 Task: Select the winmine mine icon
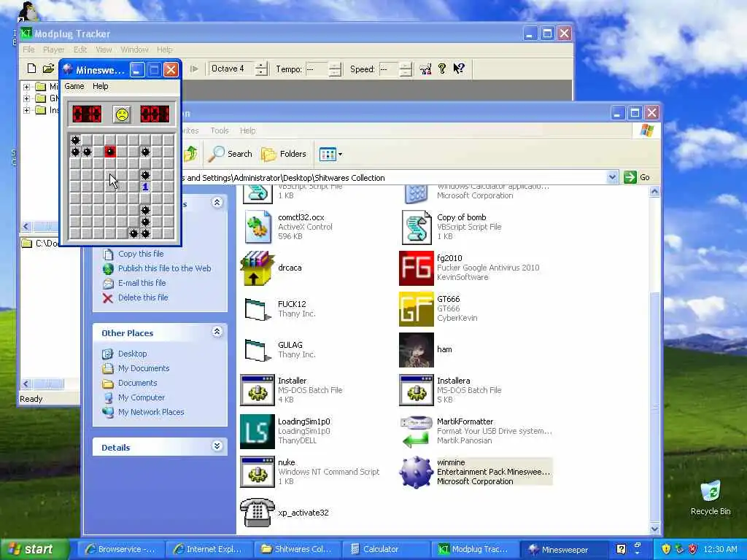pos(416,472)
